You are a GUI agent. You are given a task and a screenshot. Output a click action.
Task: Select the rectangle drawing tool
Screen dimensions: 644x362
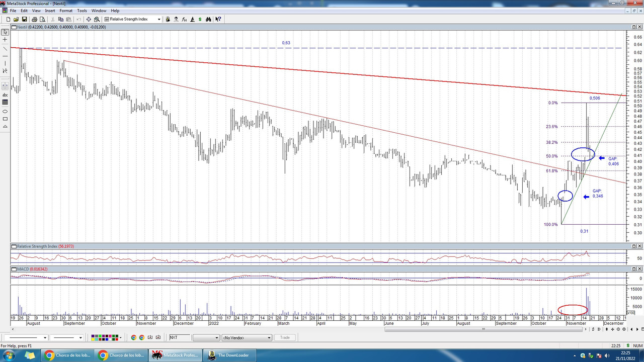[5, 119]
